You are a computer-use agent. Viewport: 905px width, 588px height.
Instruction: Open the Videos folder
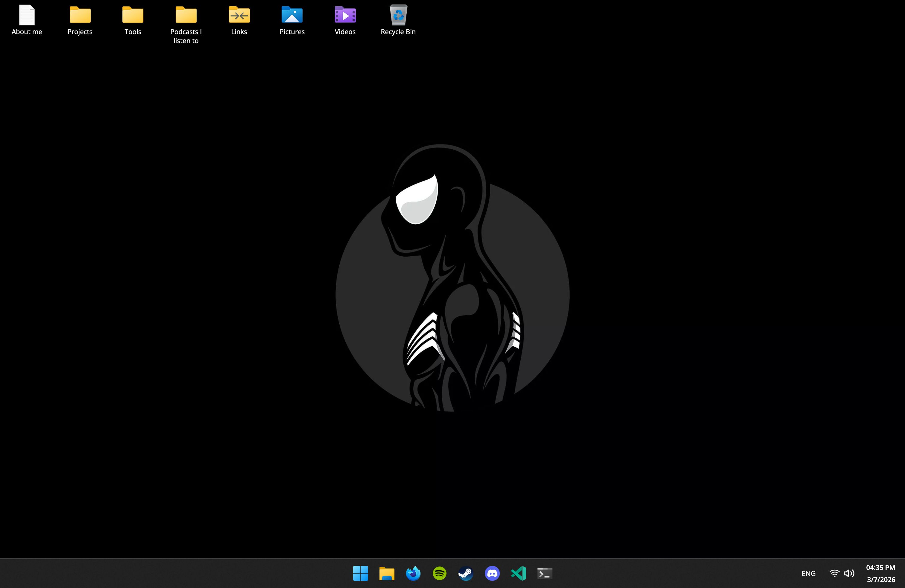pos(345,16)
